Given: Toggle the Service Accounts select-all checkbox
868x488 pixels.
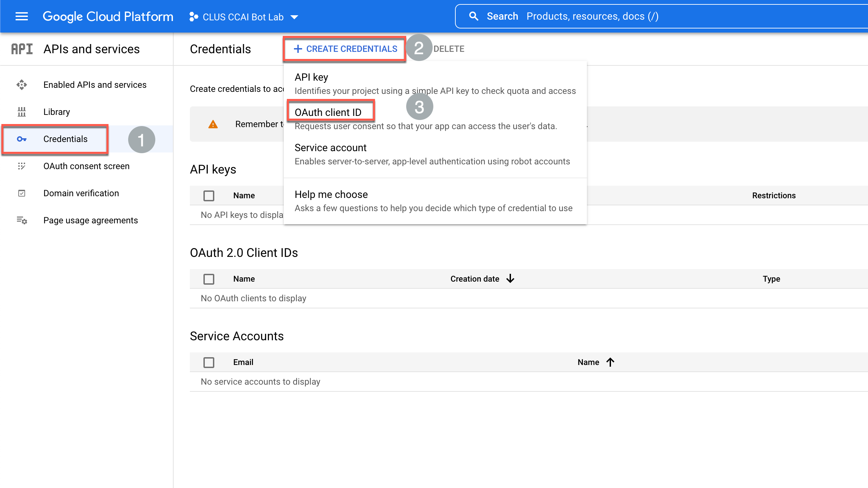Looking at the screenshot, I should (x=209, y=362).
